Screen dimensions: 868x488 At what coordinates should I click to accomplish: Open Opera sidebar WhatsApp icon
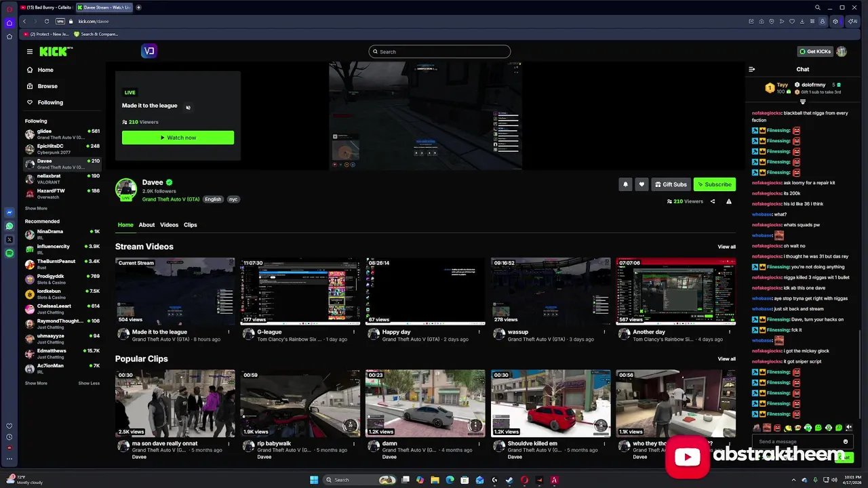coord(9,226)
